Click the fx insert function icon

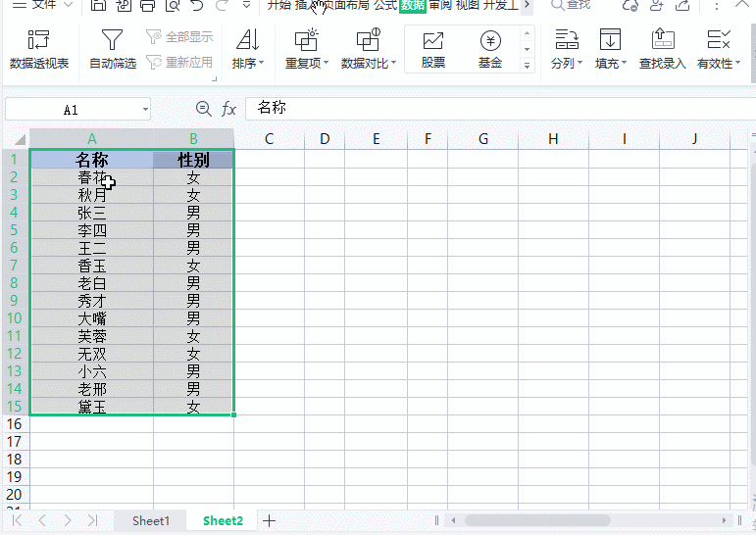(x=228, y=109)
